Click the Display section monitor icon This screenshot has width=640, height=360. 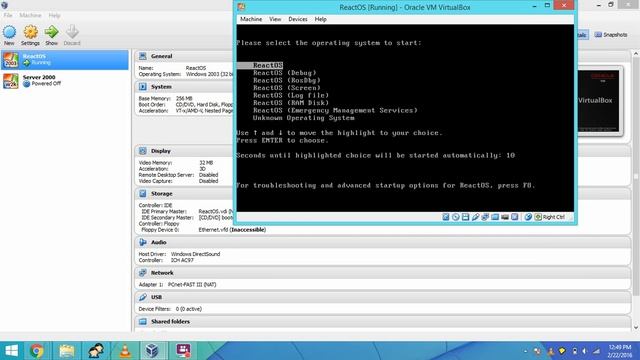pos(142,151)
